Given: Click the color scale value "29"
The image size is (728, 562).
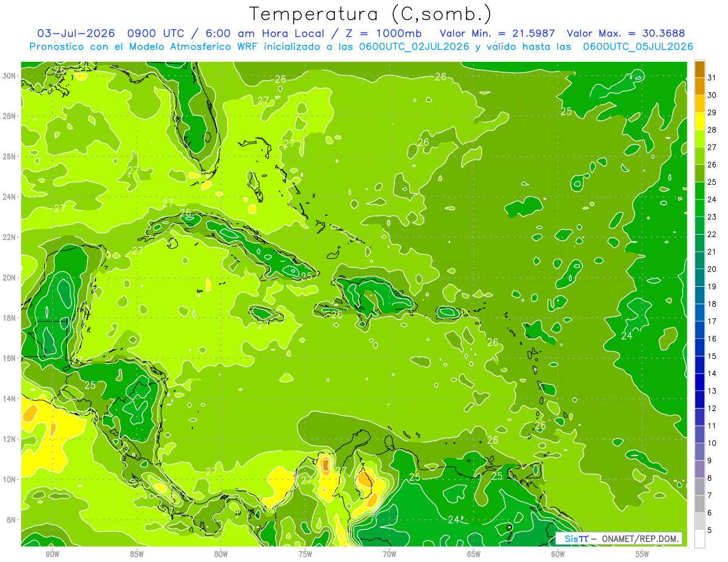Looking at the screenshot, I should click(713, 113).
